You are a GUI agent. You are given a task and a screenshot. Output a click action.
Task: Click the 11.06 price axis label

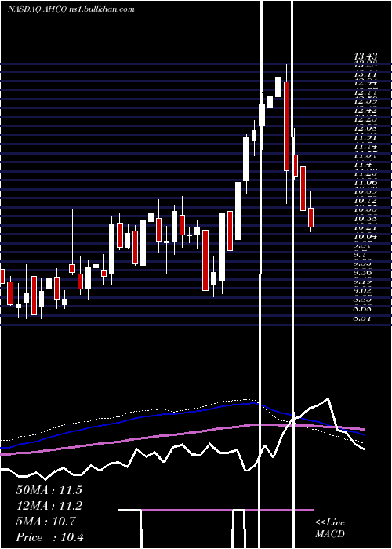(x=365, y=183)
